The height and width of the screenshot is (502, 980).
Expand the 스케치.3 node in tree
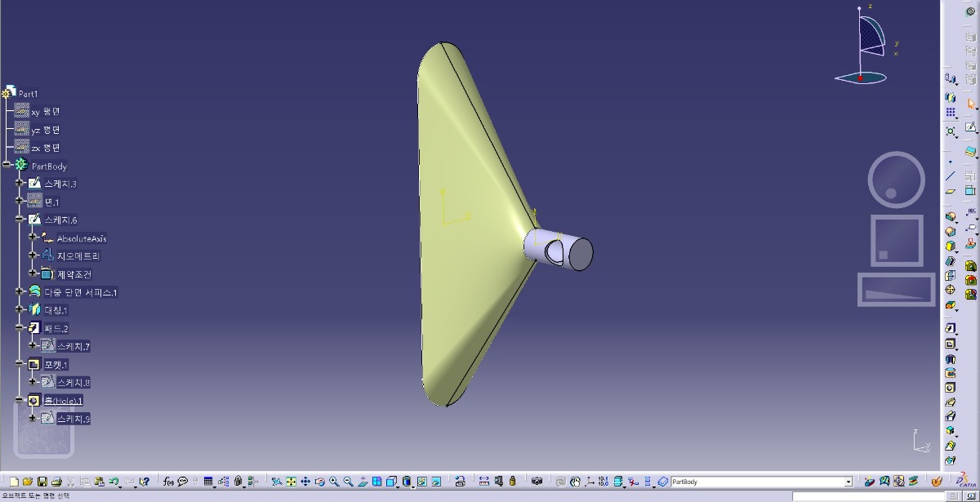20,184
